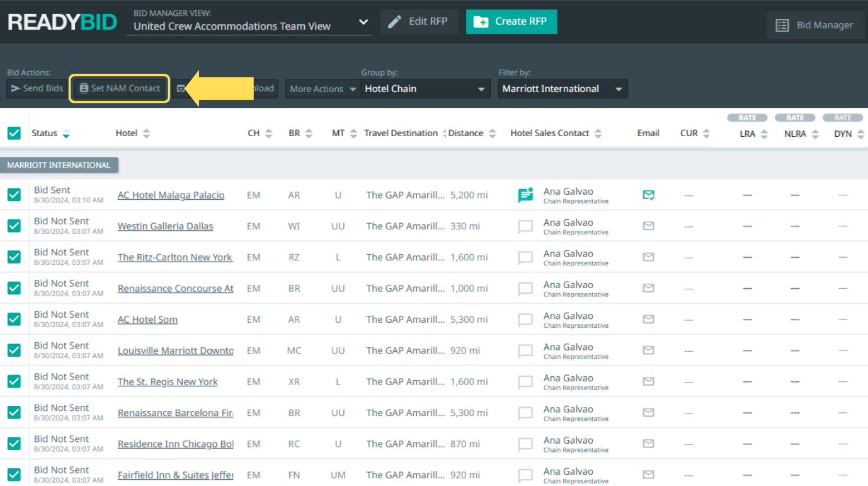
Task: Open message icon for Residence Inn Chicago
Action: 525,444
